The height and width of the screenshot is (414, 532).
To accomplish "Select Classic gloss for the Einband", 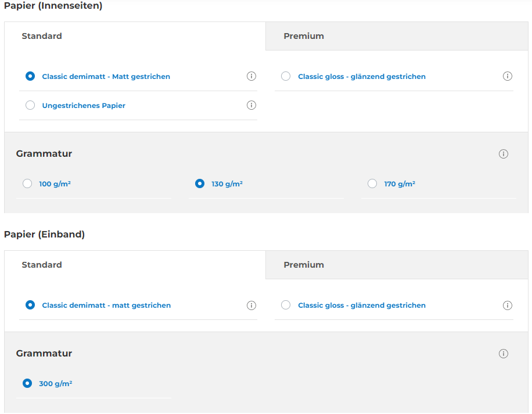I will (286, 305).
